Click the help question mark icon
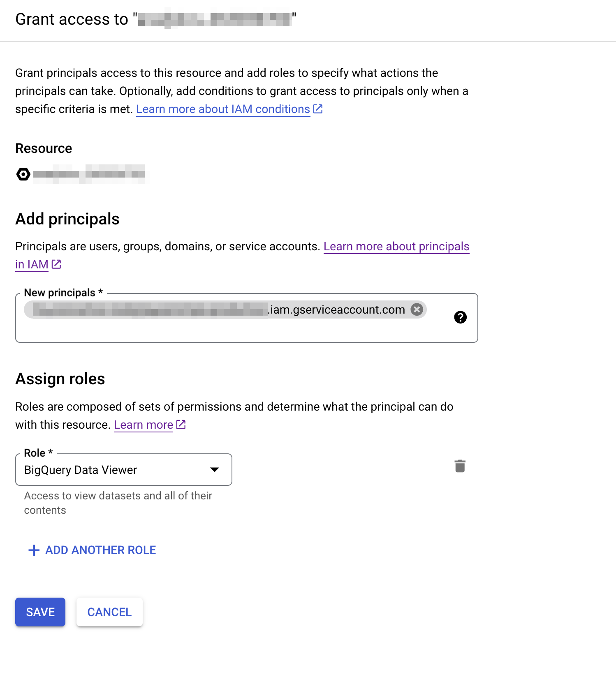 coord(460,317)
